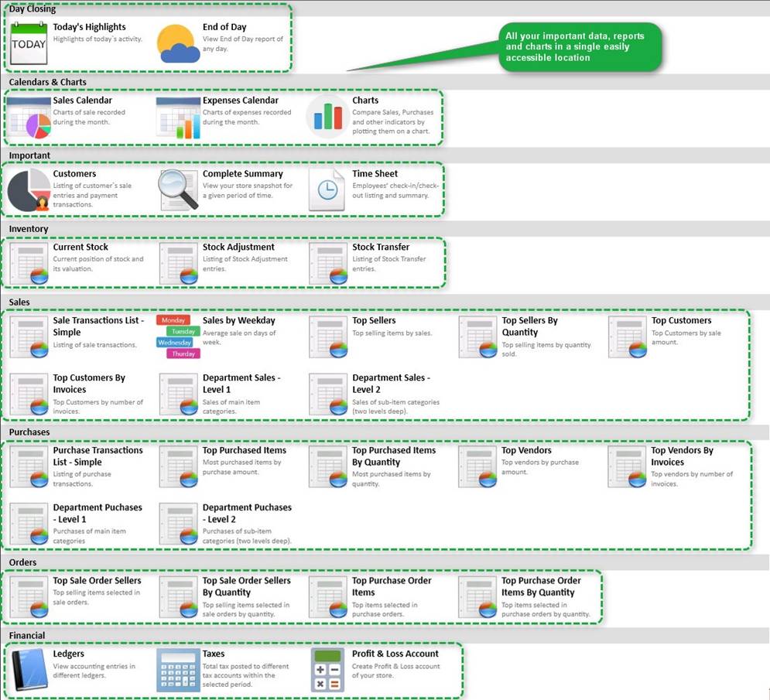Open Department Sales - Level 2 report
Screen dimensions: 770x700
click(x=391, y=383)
